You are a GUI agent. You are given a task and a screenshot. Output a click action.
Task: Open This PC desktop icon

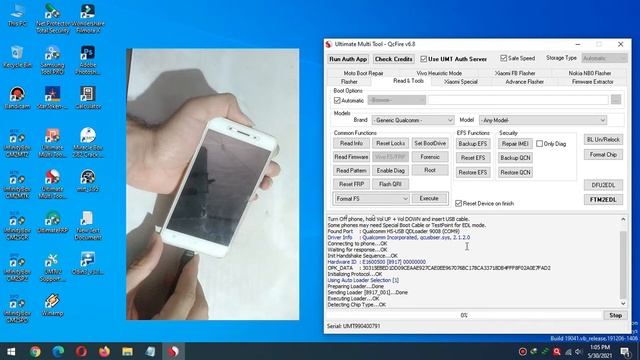(x=17, y=15)
